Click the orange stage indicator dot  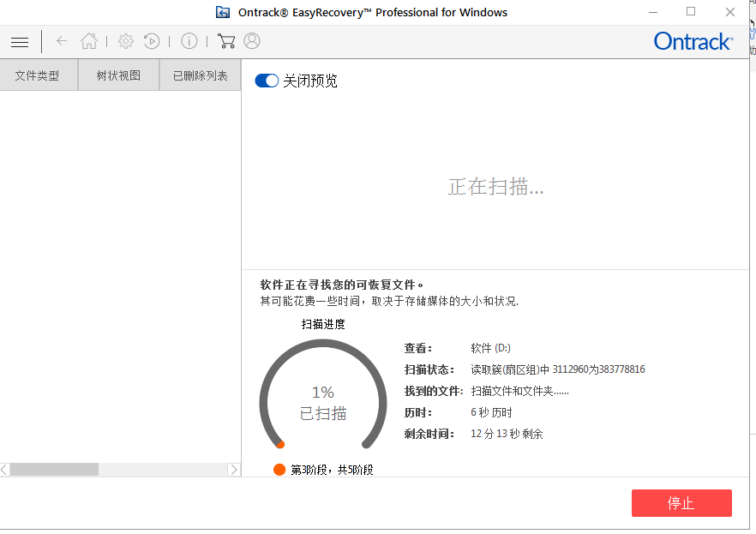[279, 470]
